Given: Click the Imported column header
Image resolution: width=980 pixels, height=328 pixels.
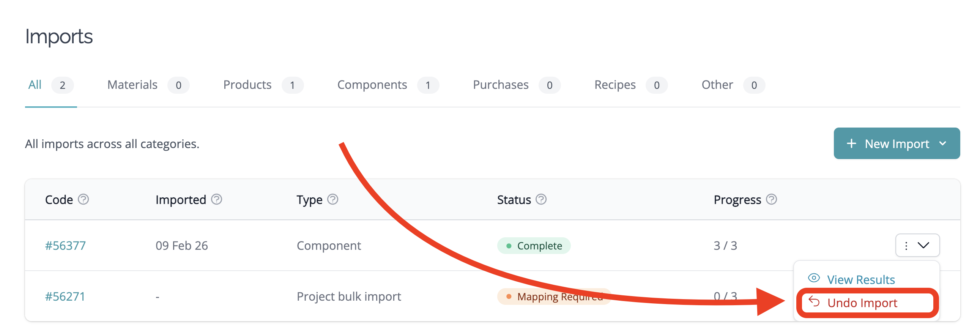Looking at the screenshot, I should pyautogui.click(x=181, y=199).
